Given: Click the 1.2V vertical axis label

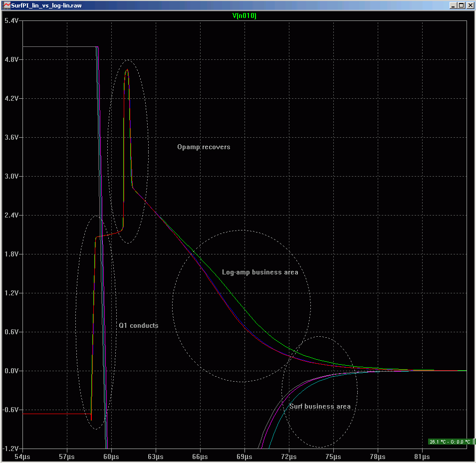Looking at the screenshot, I should click(11, 293).
